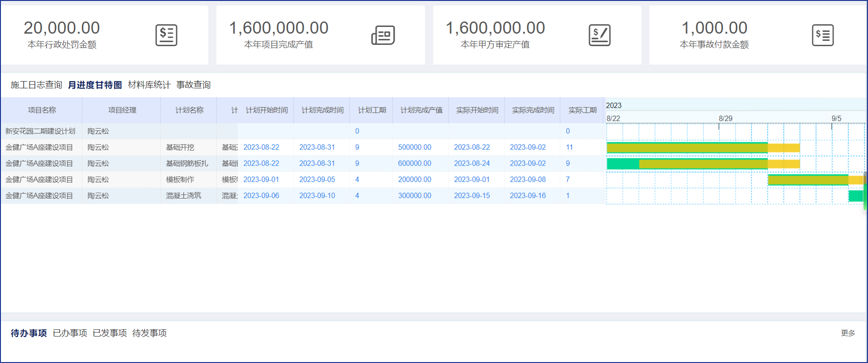Click the administrative penalty amount bill icon

click(x=166, y=35)
